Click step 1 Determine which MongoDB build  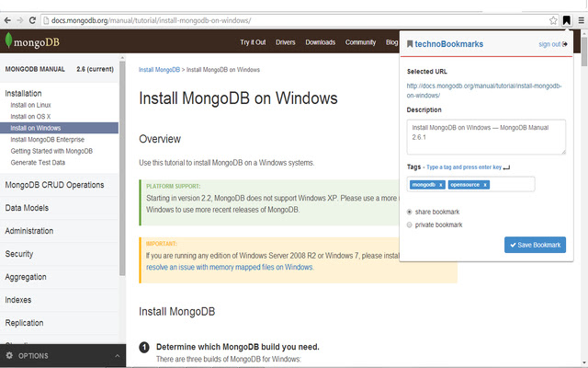click(237, 347)
